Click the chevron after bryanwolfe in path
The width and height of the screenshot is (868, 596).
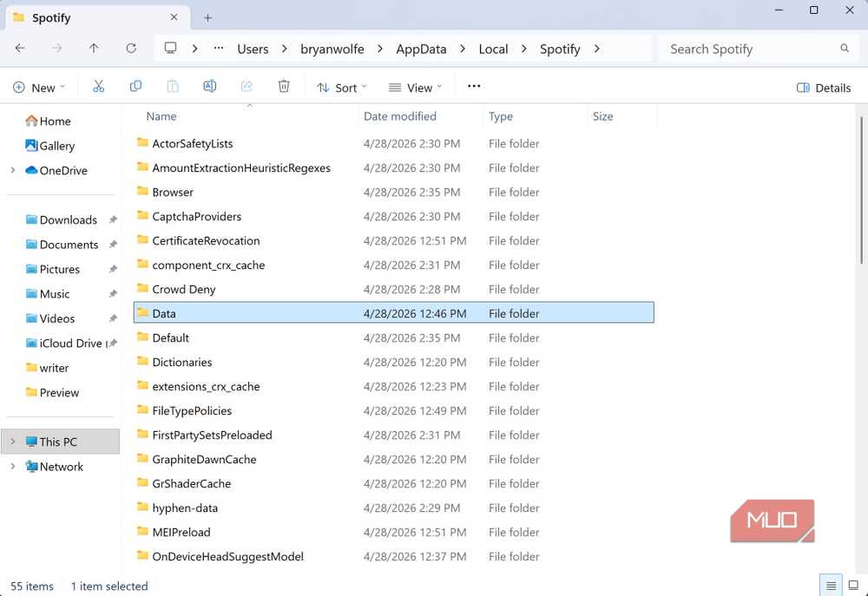(380, 49)
